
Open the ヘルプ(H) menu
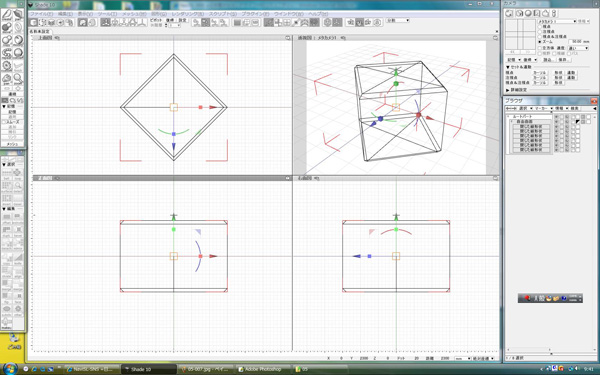point(318,14)
